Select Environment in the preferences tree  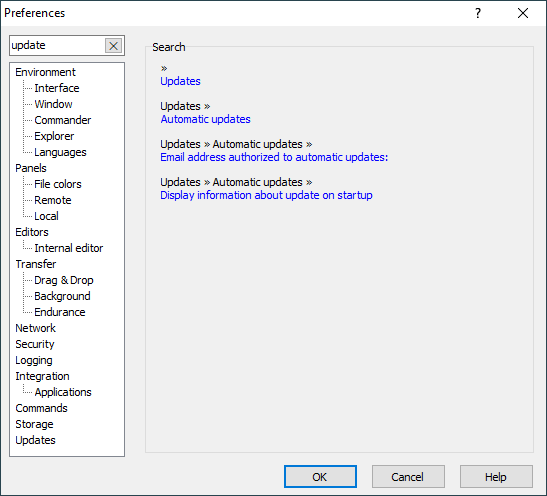45,72
